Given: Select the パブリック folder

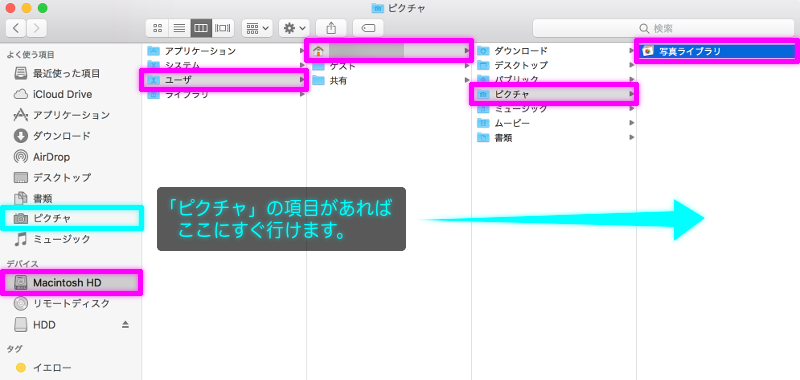Looking at the screenshot, I should 555,80.
